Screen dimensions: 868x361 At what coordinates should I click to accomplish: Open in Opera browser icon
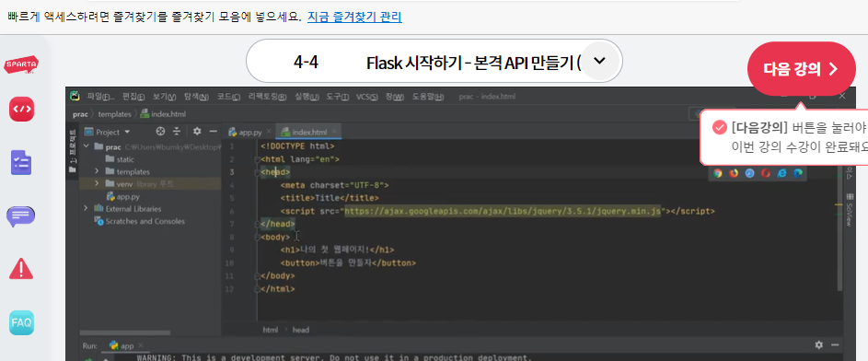coord(766,173)
